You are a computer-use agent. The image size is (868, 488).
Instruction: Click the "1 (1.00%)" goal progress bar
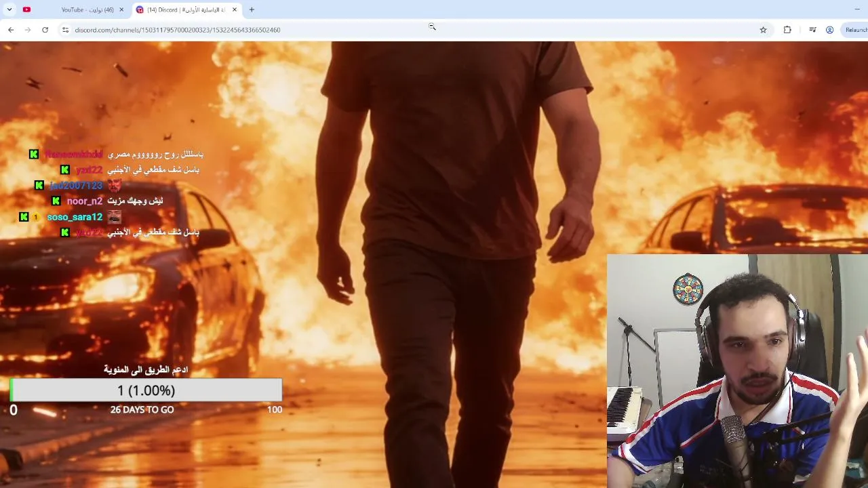[x=146, y=390]
